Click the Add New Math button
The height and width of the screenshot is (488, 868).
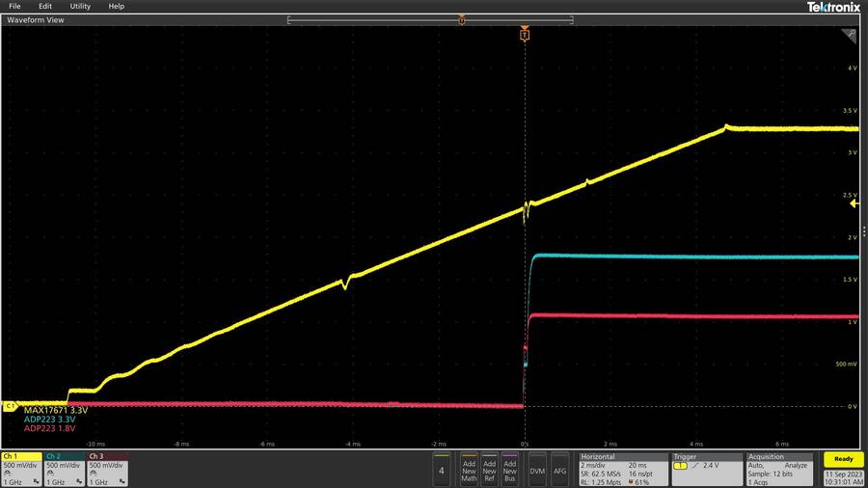(x=469, y=469)
